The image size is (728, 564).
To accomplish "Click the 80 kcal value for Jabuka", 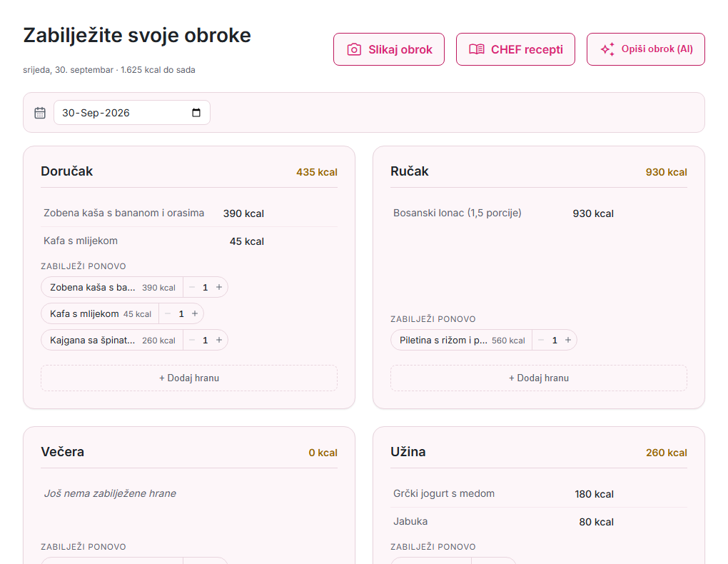I will pyautogui.click(x=596, y=522).
